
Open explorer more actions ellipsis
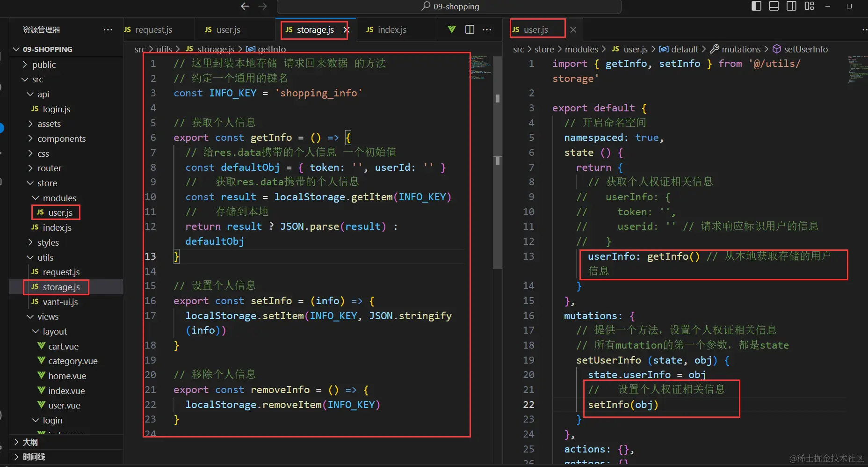pyautogui.click(x=108, y=29)
